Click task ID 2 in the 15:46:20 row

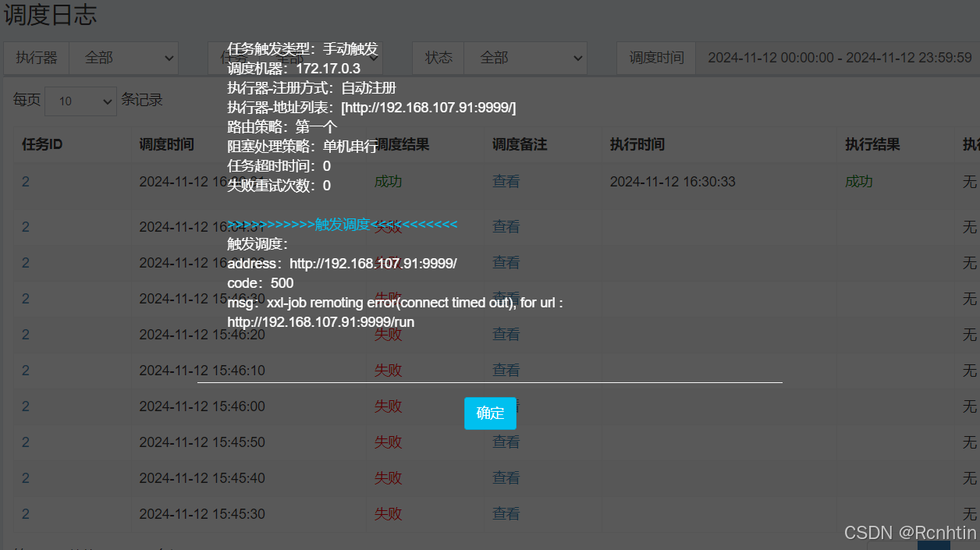tap(26, 334)
